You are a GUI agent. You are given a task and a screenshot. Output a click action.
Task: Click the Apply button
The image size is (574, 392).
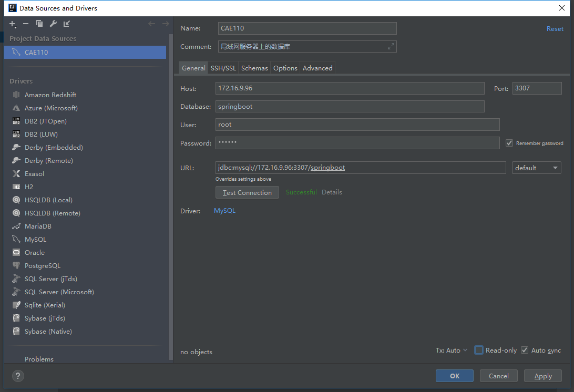(543, 376)
